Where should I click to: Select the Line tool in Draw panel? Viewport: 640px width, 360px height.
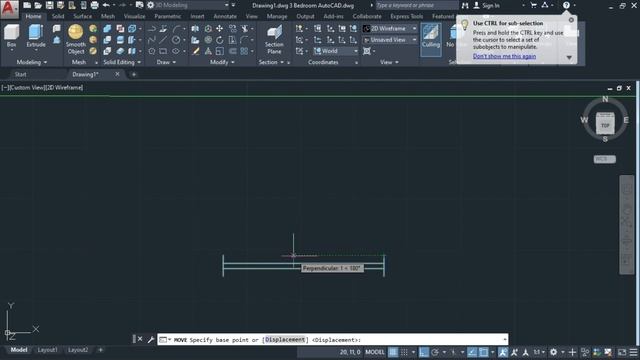163,40
